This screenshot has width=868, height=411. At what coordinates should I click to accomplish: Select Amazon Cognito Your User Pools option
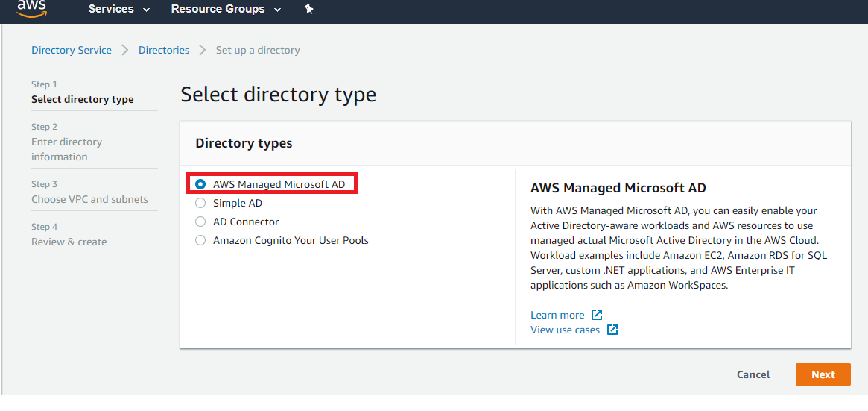[200, 240]
